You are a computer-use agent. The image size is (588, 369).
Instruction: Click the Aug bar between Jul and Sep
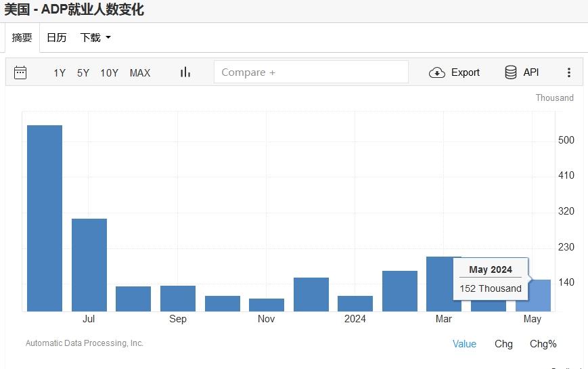pos(133,299)
